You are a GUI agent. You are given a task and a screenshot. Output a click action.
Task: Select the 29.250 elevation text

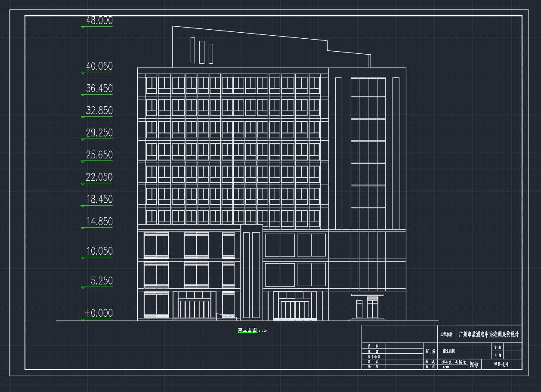pyautogui.click(x=99, y=133)
